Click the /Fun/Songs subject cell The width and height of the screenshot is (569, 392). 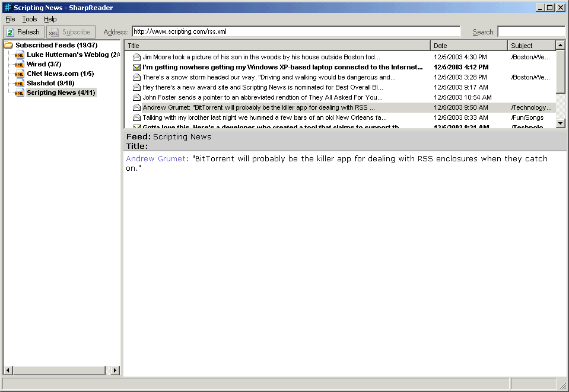(527, 117)
